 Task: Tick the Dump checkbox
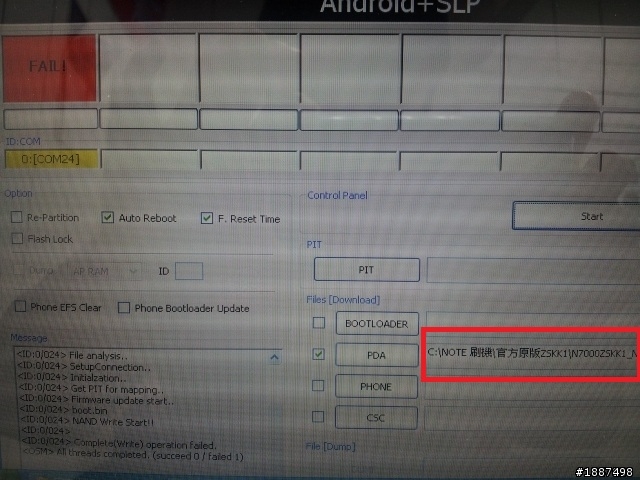[18, 270]
